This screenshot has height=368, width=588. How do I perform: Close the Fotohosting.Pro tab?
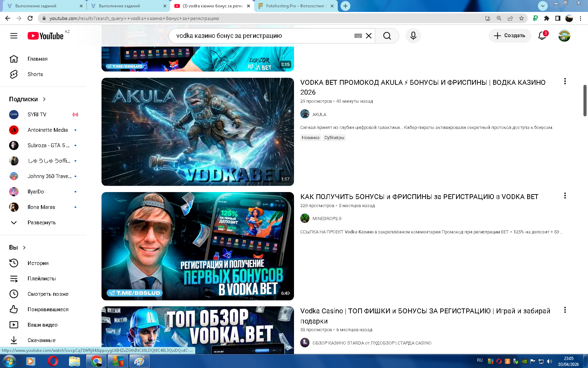point(332,6)
